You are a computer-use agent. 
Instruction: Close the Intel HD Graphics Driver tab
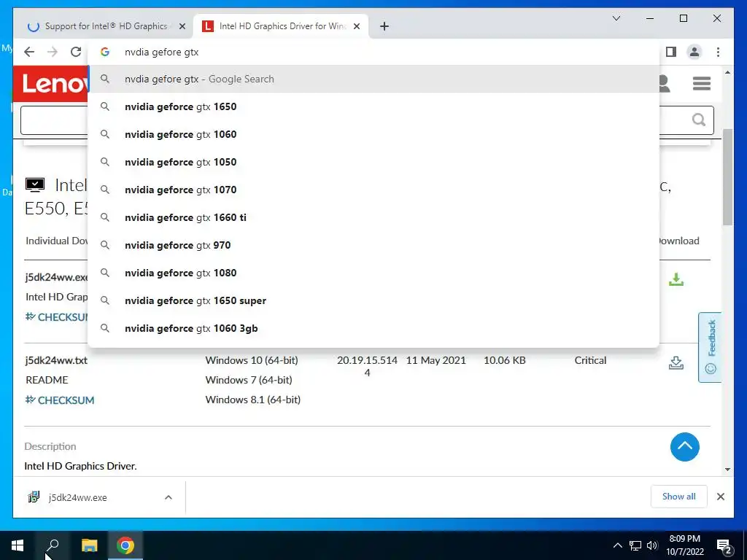356,26
